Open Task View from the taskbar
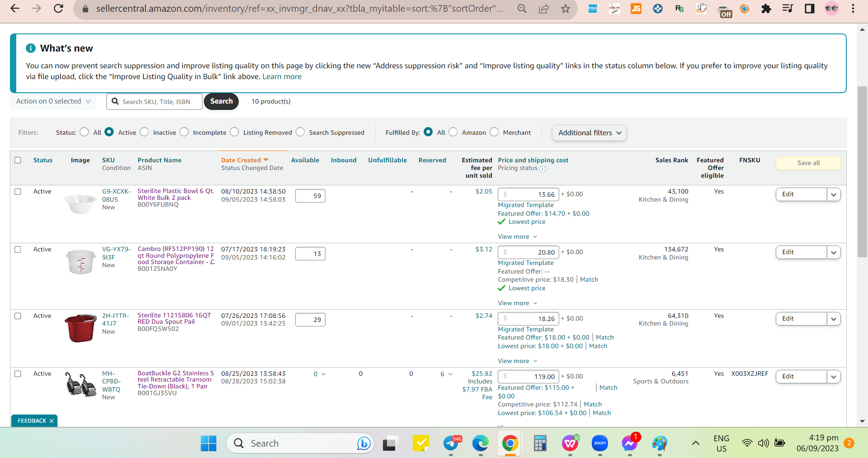868x458 pixels. click(389, 444)
